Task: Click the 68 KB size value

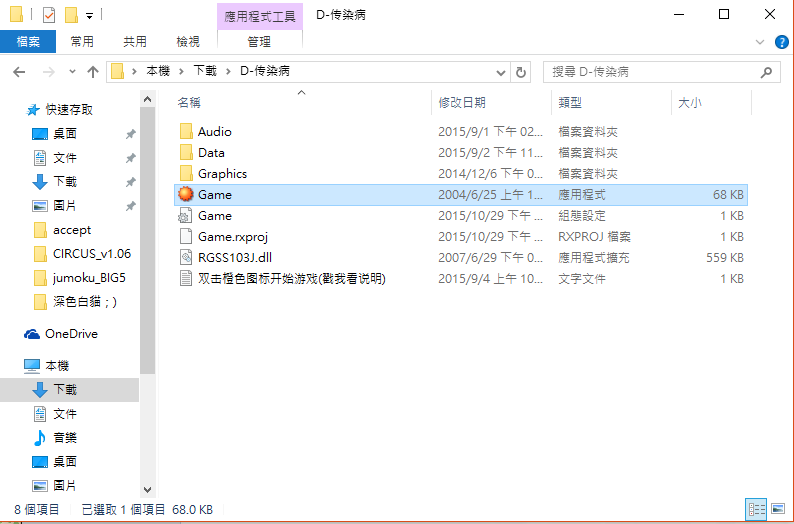Action: click(728, 194)
